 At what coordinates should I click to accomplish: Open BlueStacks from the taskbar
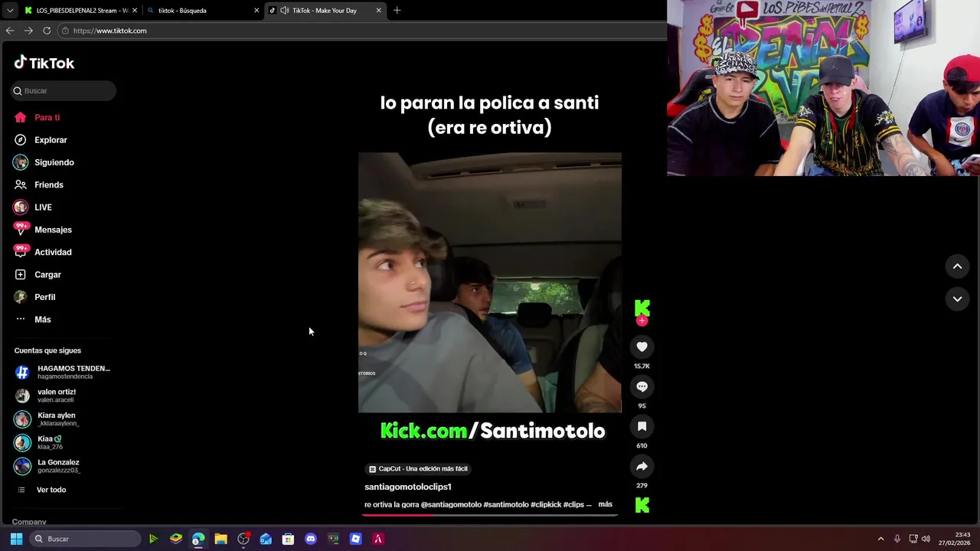click(x=176, y=539)
